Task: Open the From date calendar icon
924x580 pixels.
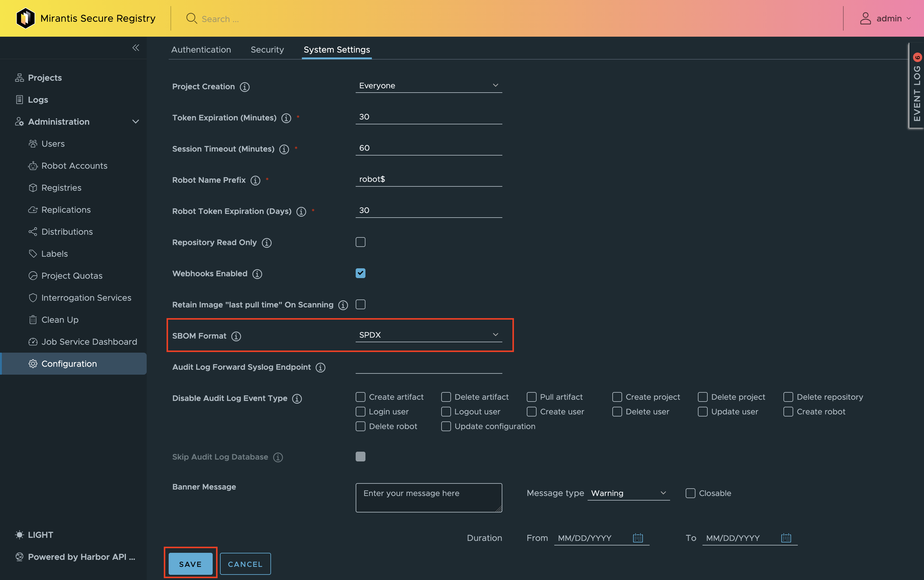Action: [638, 538]
